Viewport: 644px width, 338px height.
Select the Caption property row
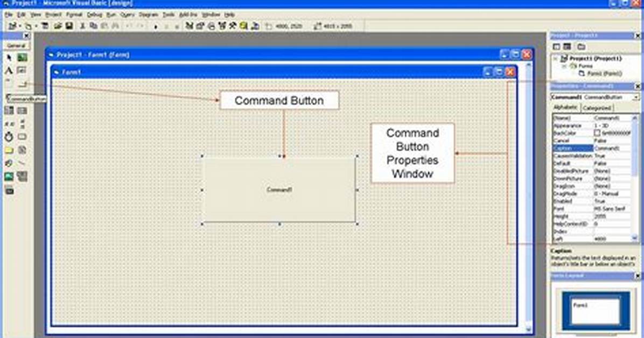[591, 148]
